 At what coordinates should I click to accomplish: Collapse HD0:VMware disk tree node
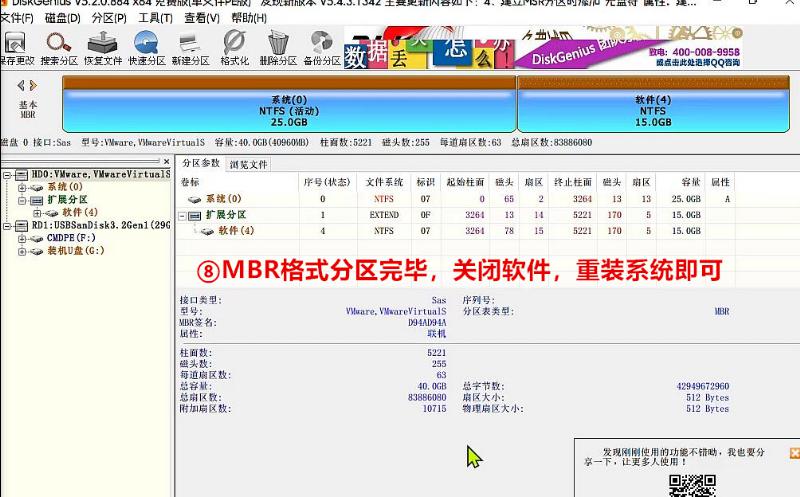coord(8,174)
